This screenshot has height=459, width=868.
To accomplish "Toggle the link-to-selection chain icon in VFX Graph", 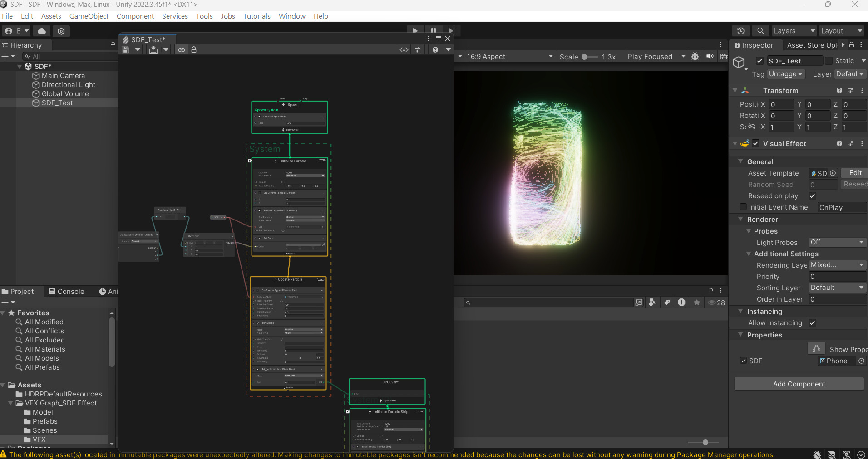I will (181, 50).
